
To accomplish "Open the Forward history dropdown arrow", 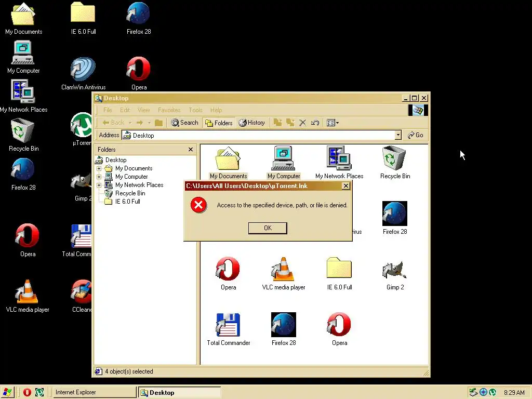I will coord(149,123).
